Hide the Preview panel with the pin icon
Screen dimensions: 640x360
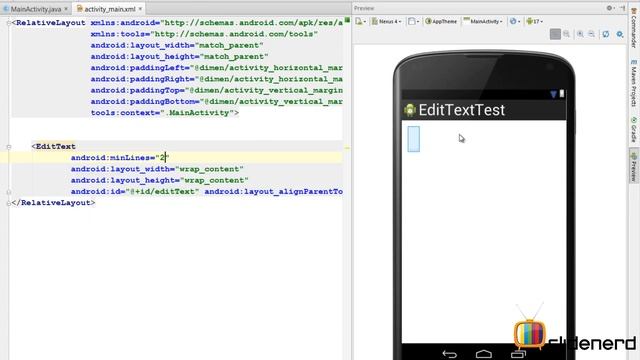click(x=622, y=8)
